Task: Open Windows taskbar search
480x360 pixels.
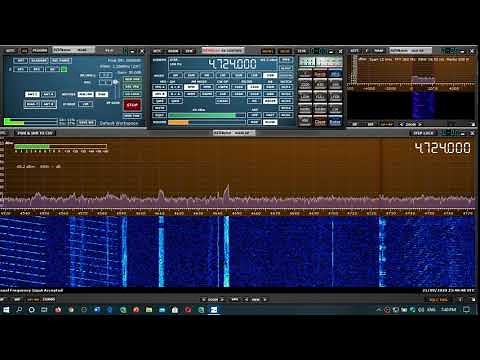Action: (x=19, y=310)
